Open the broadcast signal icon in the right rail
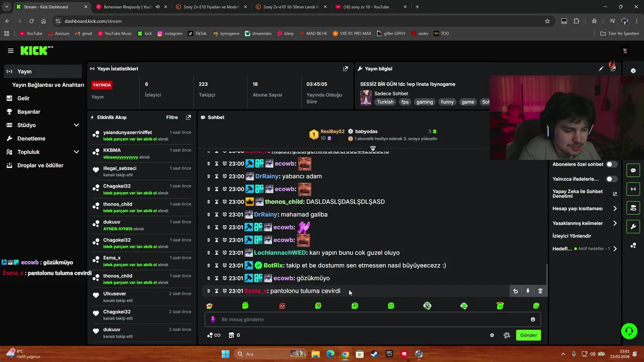Screen dimensions: 644x362 633,189
